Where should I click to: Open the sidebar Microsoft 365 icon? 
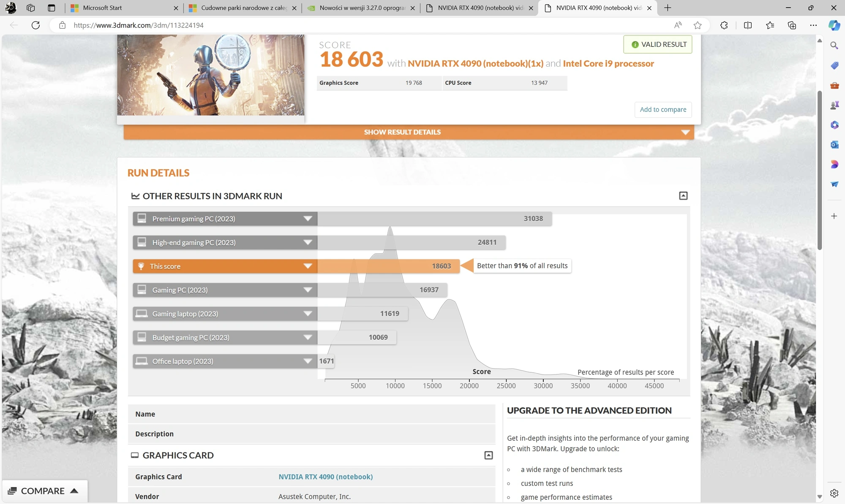tap(834, 125)
